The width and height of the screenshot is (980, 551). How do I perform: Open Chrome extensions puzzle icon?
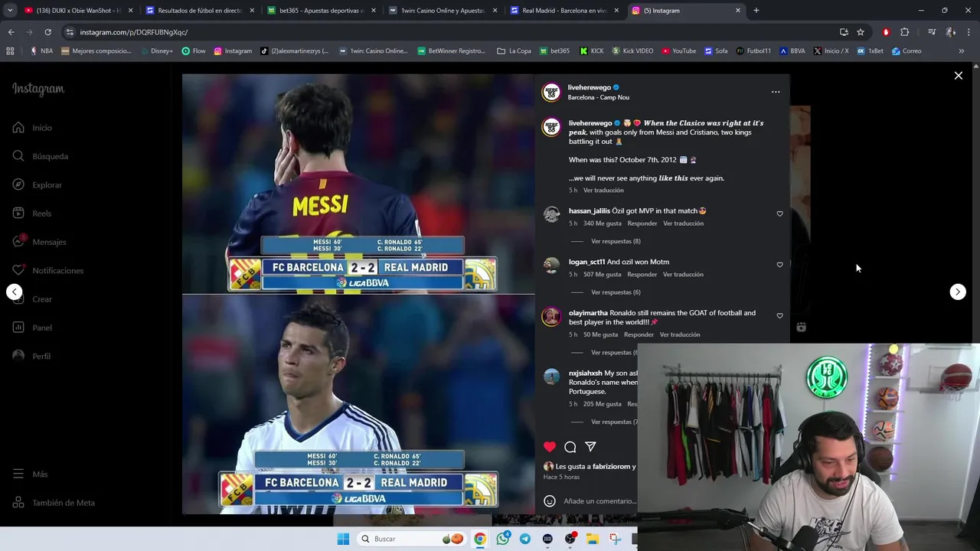(x=904, y=32)
